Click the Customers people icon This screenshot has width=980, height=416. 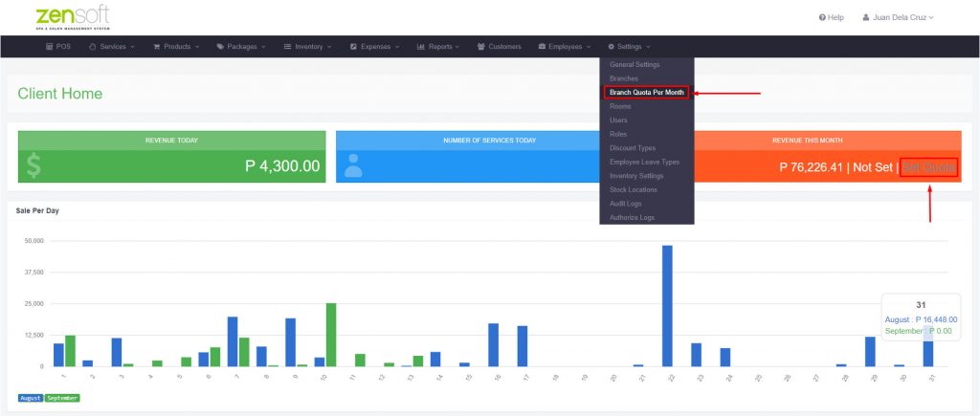pyautogui.click(x=481, y=47)
